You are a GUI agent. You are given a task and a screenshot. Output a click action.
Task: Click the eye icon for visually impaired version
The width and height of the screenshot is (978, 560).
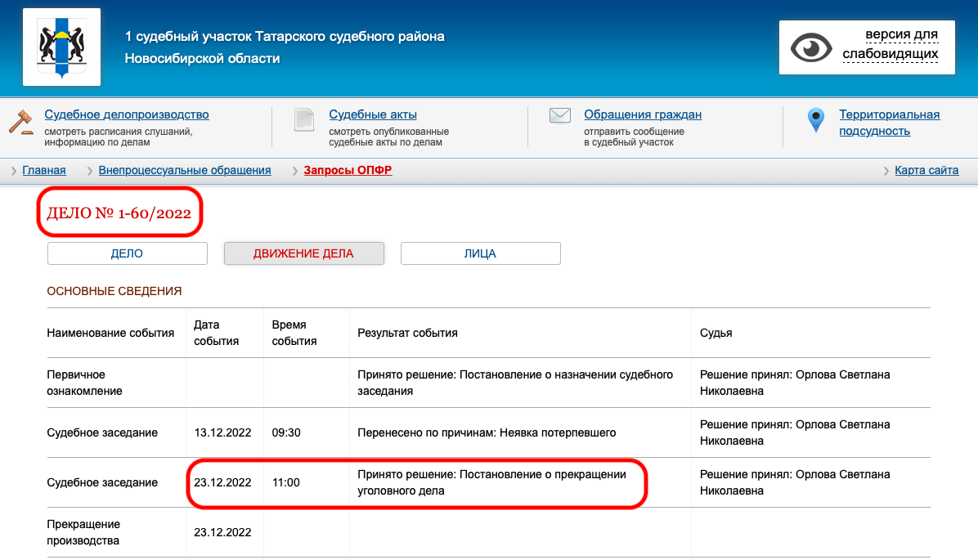pos(810,47)
